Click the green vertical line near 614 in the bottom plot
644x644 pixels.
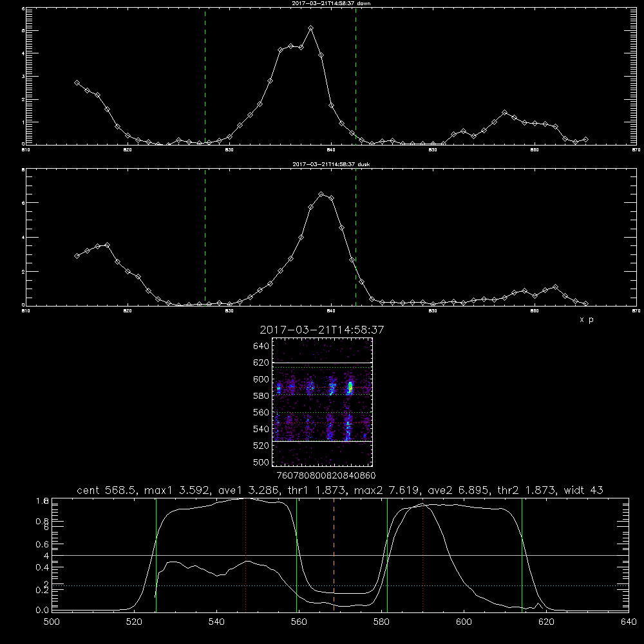(x=522, y=554)
